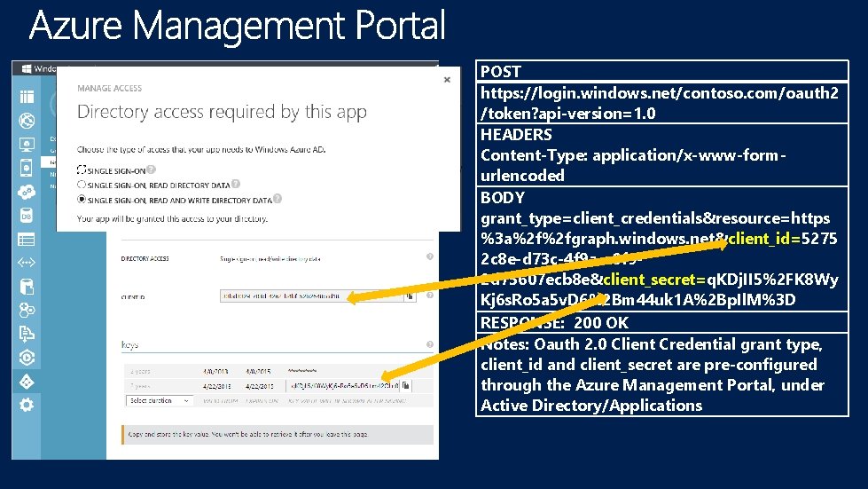Open Networks angle-bracket dots icon in sidebar
This screenshot has height=489, width=868.
[x=27, y=263]
